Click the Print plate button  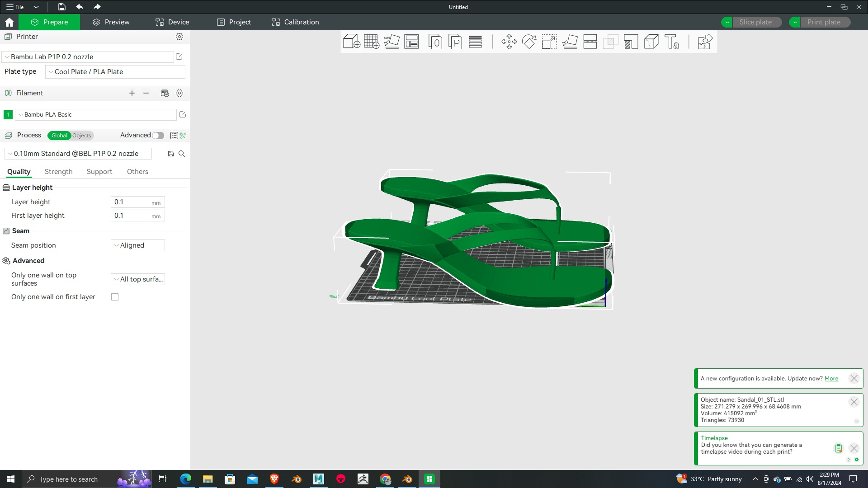pyautogui.click(x=825, y=22)
